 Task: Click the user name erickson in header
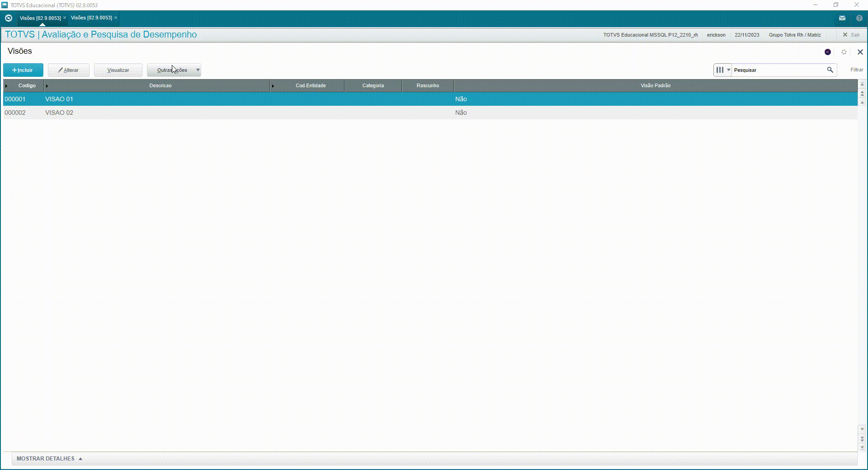716,35
